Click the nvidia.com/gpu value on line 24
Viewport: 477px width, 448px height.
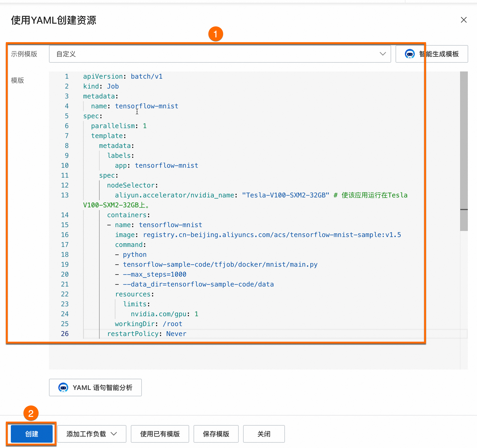coord(196,314)
